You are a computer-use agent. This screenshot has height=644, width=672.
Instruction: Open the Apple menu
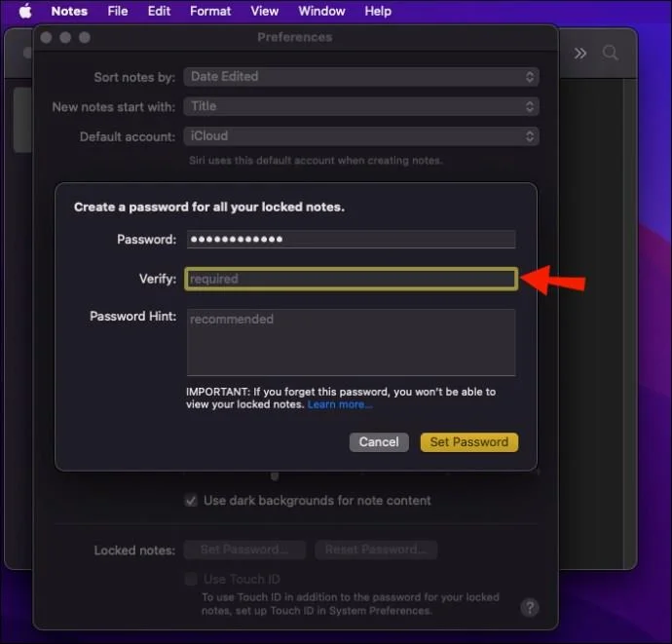[25, 11]
